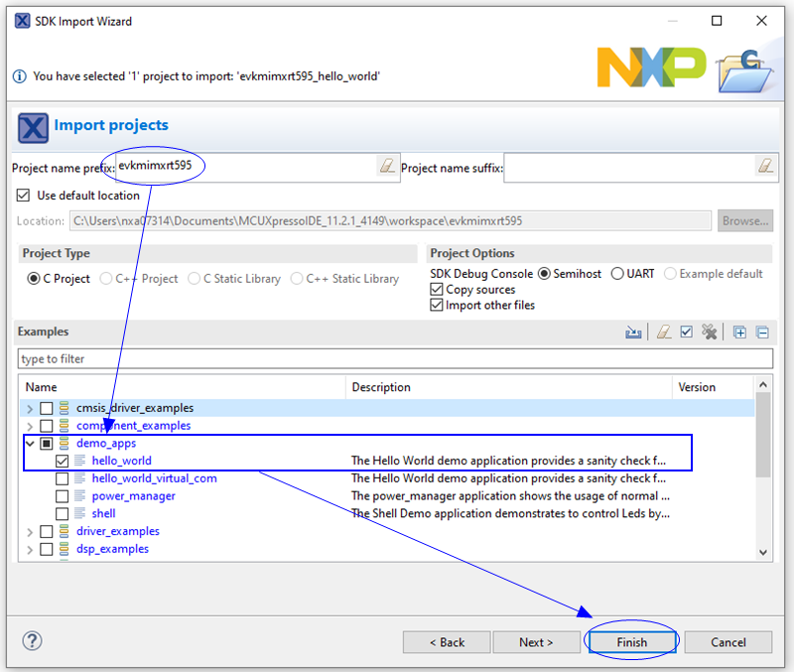Image resolution: width=794 pixels, height=672 pixels.
Task: Collapse the demo_apps tree node
Action: [x=30, y=444]
